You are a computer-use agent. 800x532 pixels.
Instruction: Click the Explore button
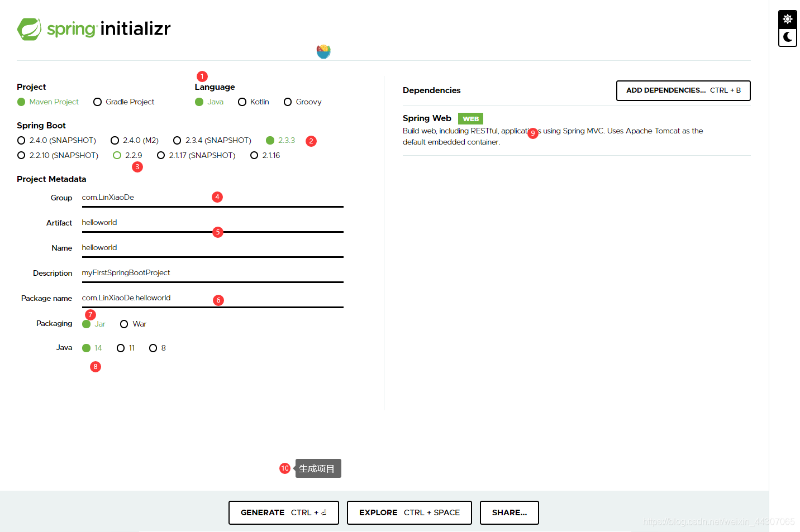[x=409, y=512]
